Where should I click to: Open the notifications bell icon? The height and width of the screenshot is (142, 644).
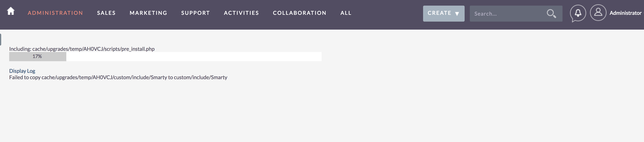578,13
